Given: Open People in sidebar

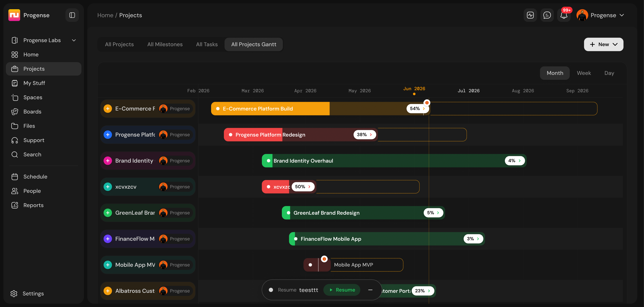Looking at the screenshot, I should coord(44,191).
